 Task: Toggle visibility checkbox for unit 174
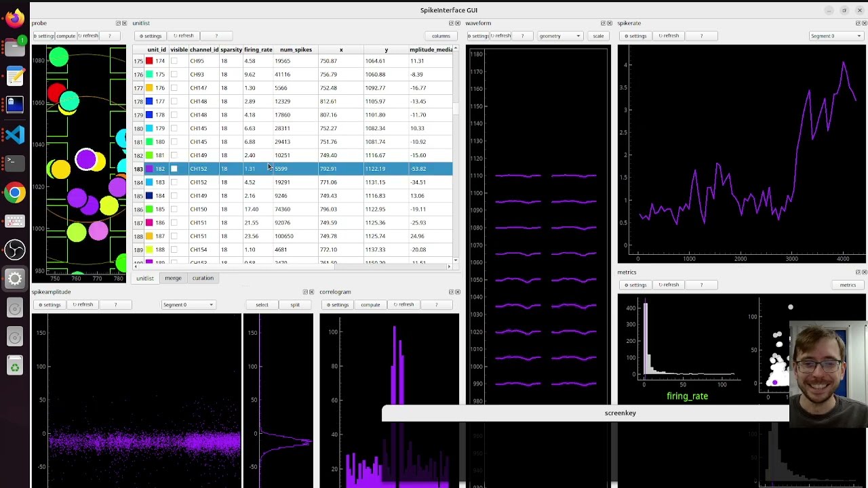click(174, 61)
